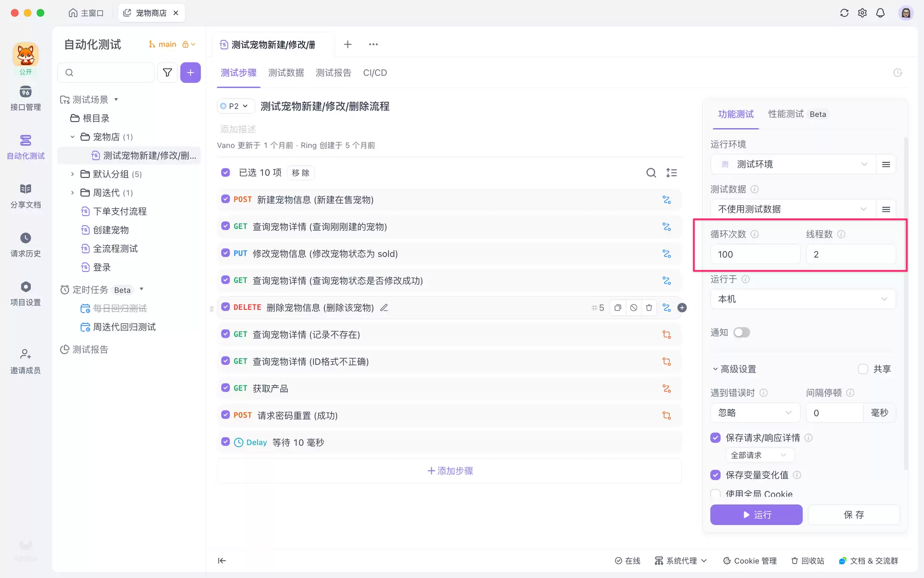This screenshot has height=578, width=924.
Task: Click the 线程数 input field
Action: 851,254
